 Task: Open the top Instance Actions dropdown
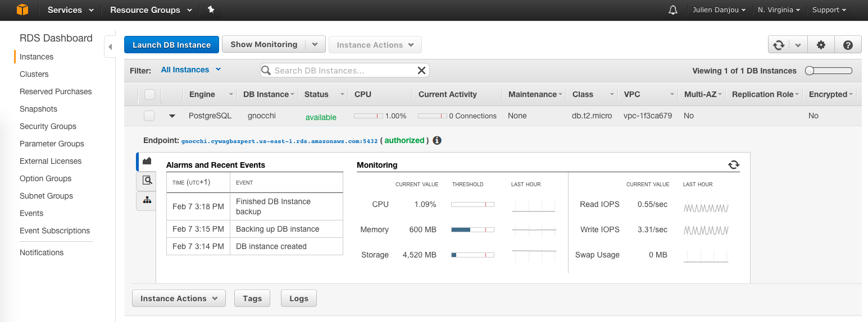tap(375, 45)
